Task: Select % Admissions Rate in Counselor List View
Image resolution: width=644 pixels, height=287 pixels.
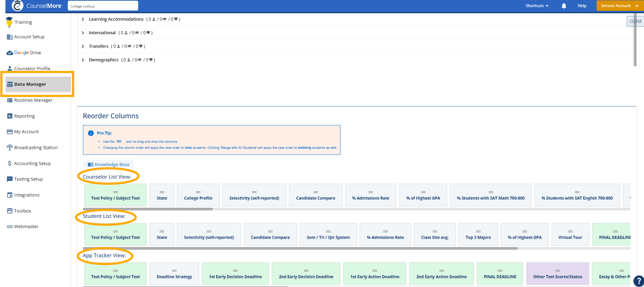Action: 371,195
